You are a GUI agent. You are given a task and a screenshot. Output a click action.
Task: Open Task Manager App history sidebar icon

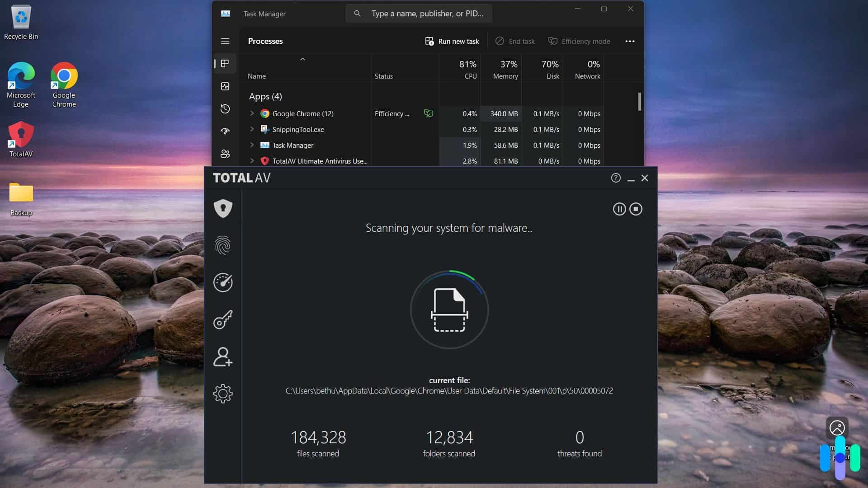[225, 109]
